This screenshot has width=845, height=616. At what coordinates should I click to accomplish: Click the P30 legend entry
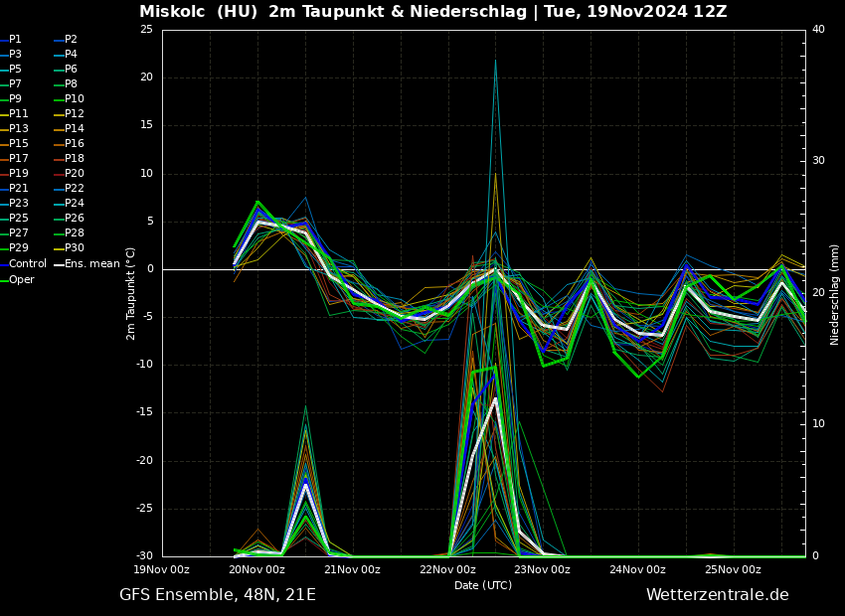coord(75,248)
